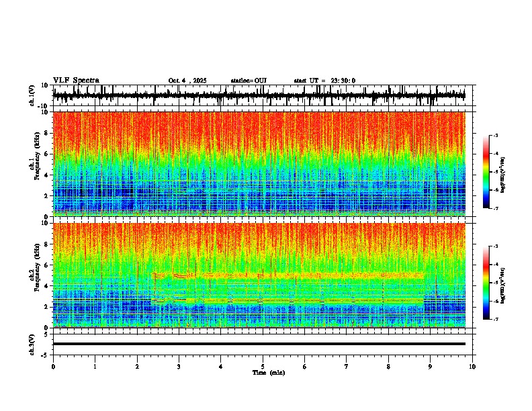Viewport: 532px width, 411px height.
Task: Click the "8" tick on ch.1 frequency axis
Action: 46,133
